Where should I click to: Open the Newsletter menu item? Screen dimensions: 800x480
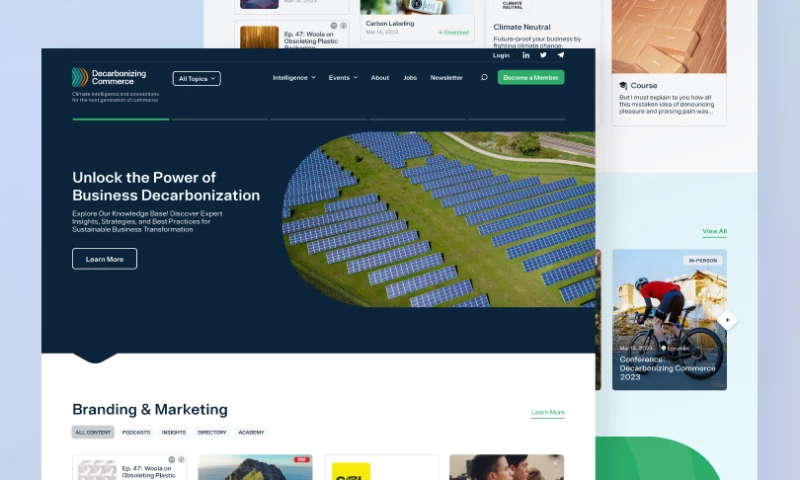[446, 78]
